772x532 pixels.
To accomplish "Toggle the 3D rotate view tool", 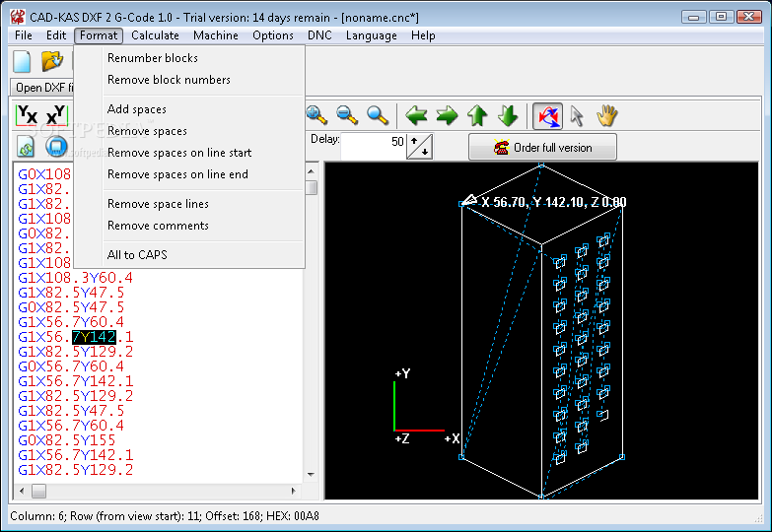I will click(547, 116).
